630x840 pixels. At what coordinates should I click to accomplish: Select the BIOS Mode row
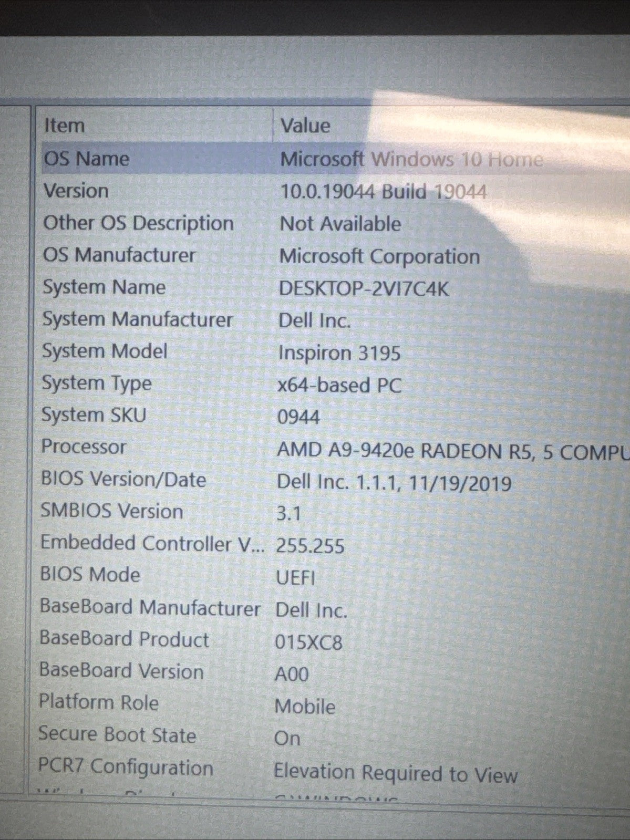(90, 575)
